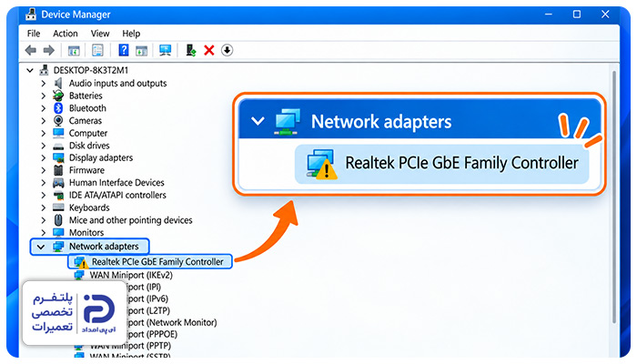Click the blue Help question mark icon
Screen dimensions: 637x364
click(124, 50)
